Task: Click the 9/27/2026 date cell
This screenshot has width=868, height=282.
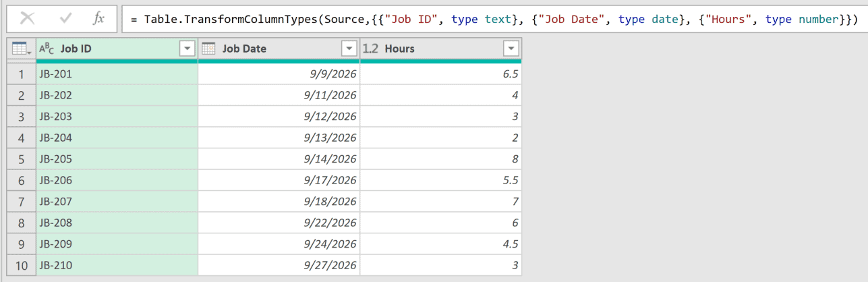Action: pos(279,265)
